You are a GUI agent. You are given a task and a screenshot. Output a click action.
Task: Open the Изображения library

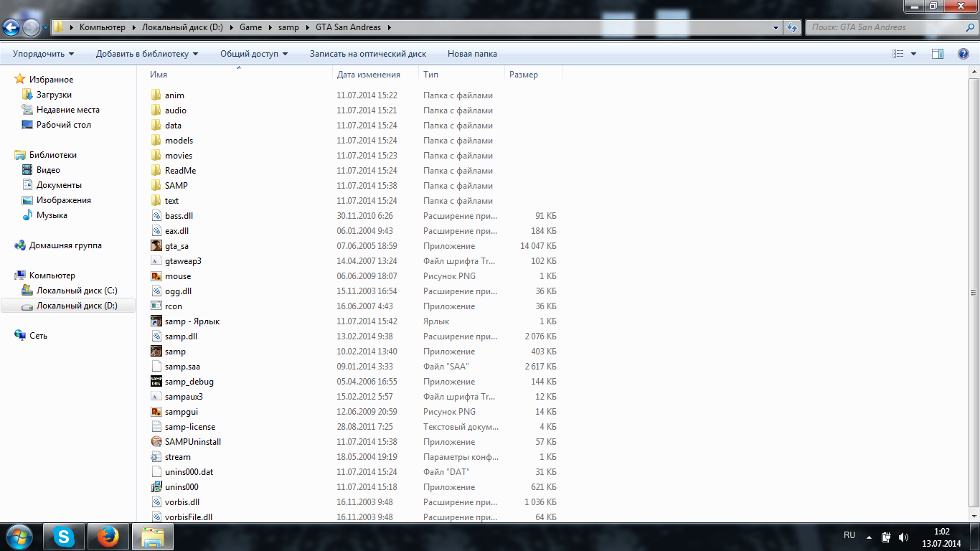(64, 200)
